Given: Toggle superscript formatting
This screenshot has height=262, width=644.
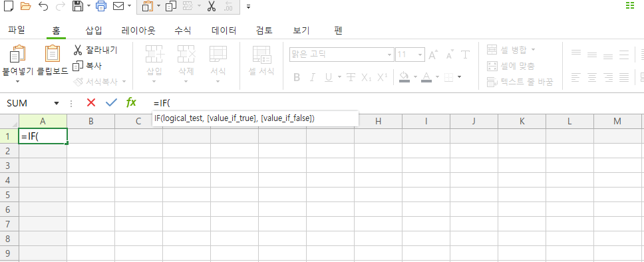Looking at the screenshot, I should (383, 77).
